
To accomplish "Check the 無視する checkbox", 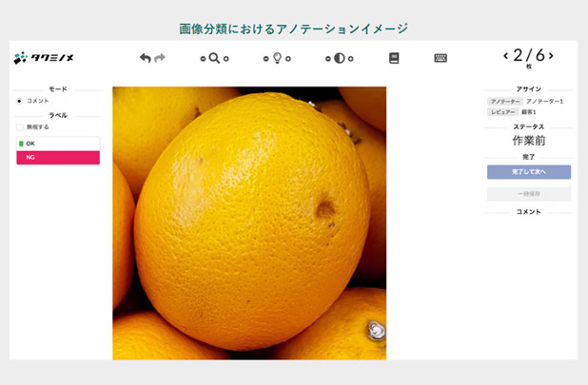I will click(20, 127).
